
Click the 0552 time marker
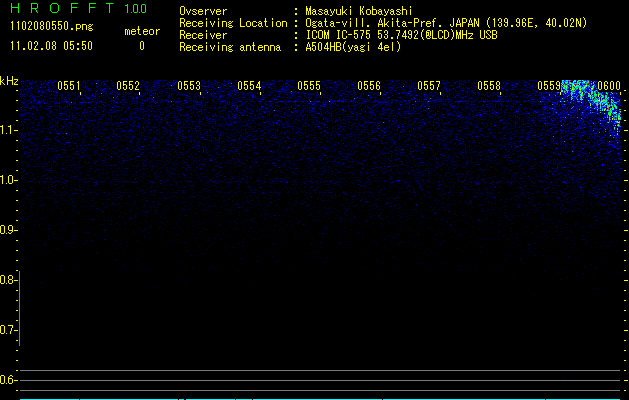click(x=128, y=86)
